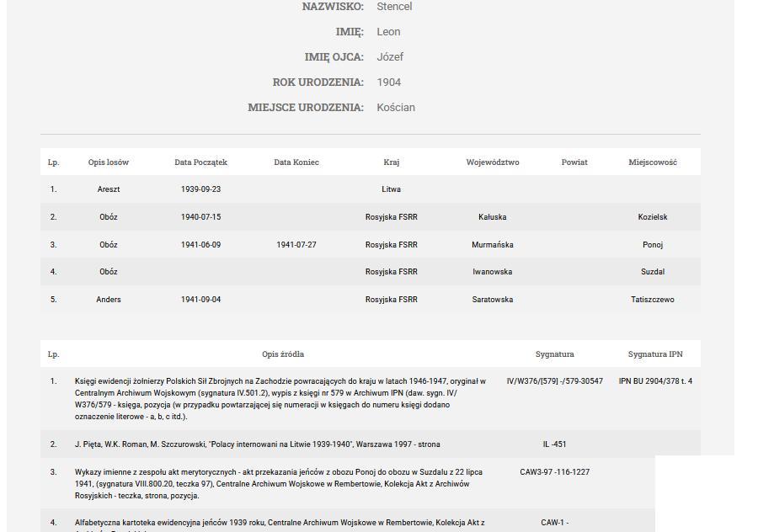Click the 'Opis źródła' column header
This screenshot has height=532, width=758.
click(283, 354)
